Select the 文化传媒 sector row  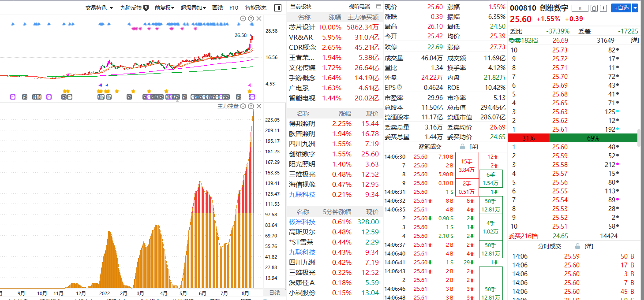coord(334,67)
